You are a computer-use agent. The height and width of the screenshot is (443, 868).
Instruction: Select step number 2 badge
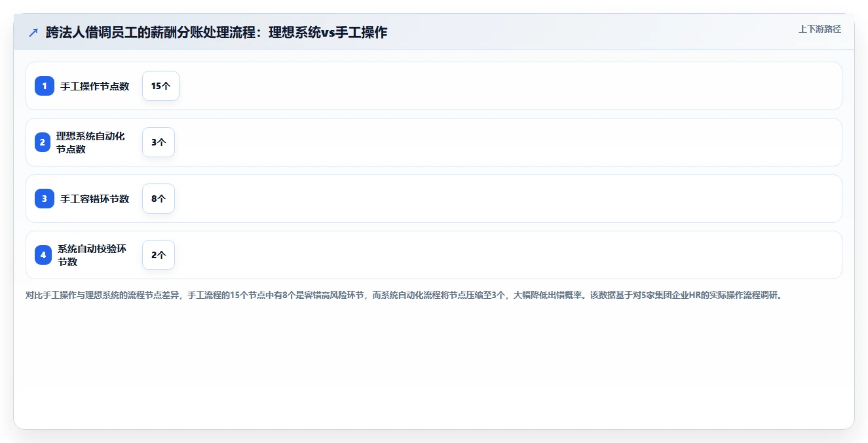pyautogui.click(x=43, y=142)
